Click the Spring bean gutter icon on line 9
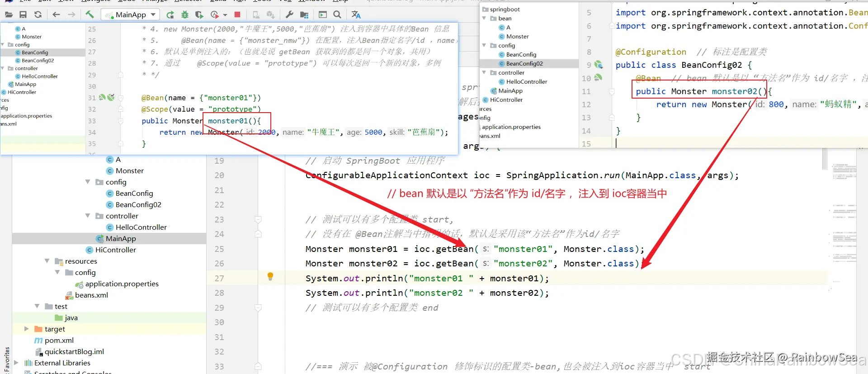The width and height of the screenshot is (868, 374). [599, 65]
